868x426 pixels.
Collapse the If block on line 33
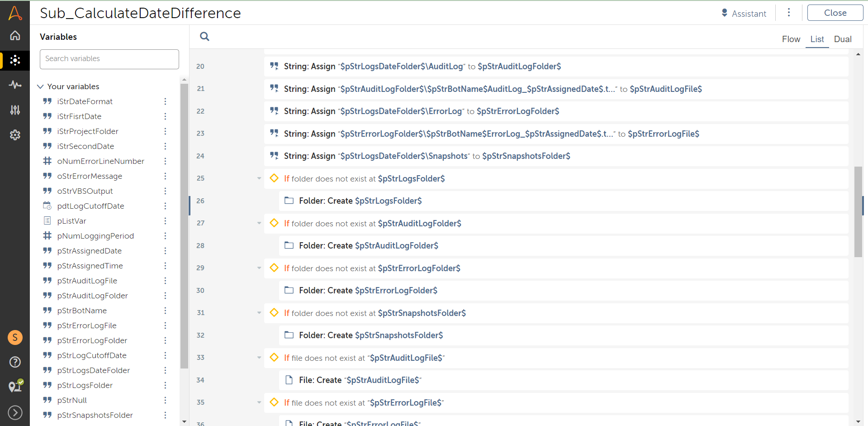(259, 358)
